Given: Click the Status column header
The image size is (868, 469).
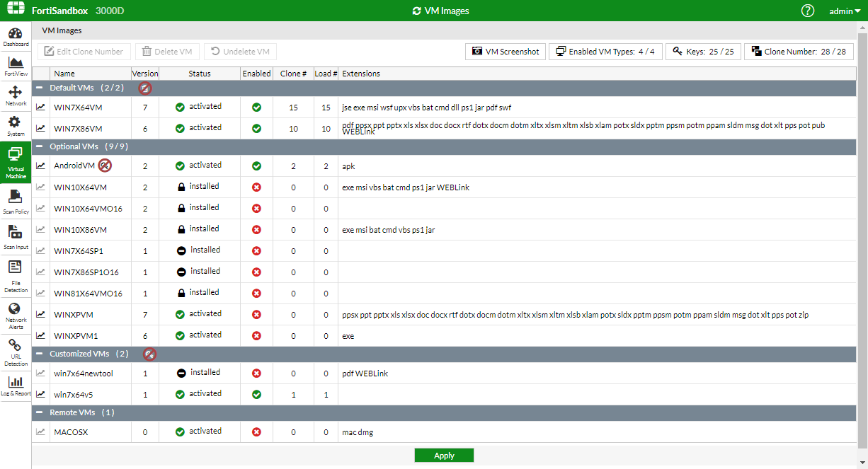Looking at the screenshot, I should point(200,74).
